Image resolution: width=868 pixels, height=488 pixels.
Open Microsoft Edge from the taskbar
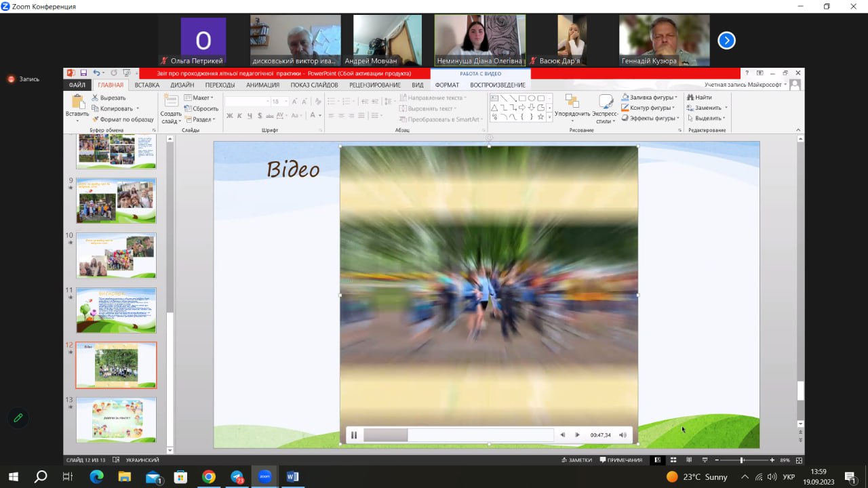click(96, 476)
